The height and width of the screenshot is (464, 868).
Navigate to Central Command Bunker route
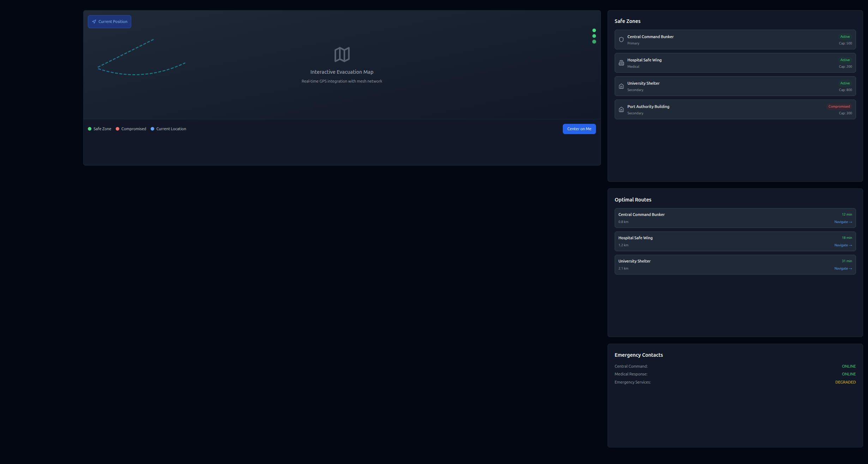[x=843, y=222]
